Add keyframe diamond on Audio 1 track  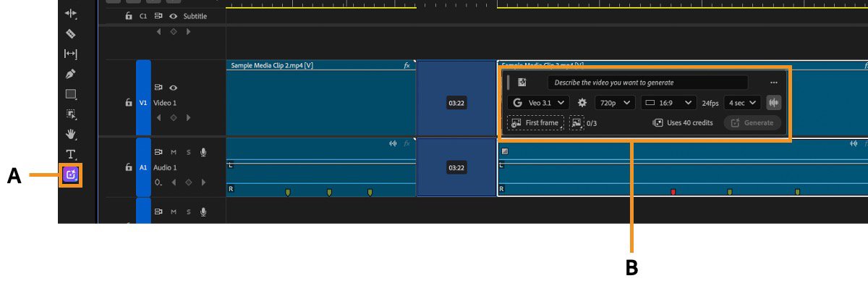[188, 183]
